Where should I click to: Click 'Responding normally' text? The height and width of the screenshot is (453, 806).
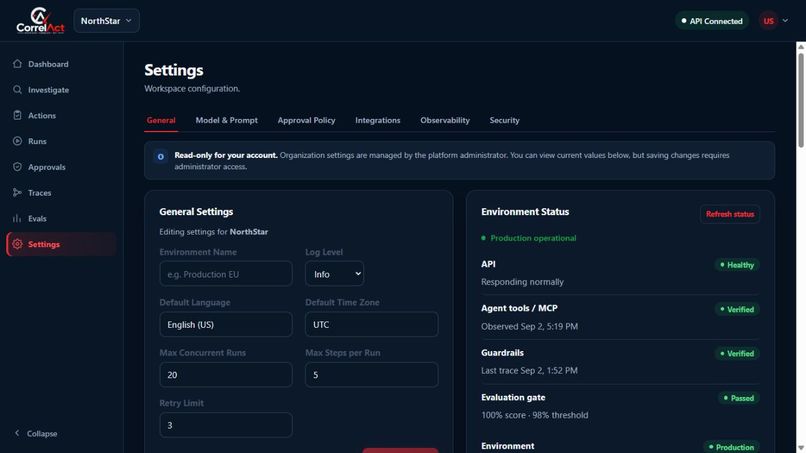(522, 282)
